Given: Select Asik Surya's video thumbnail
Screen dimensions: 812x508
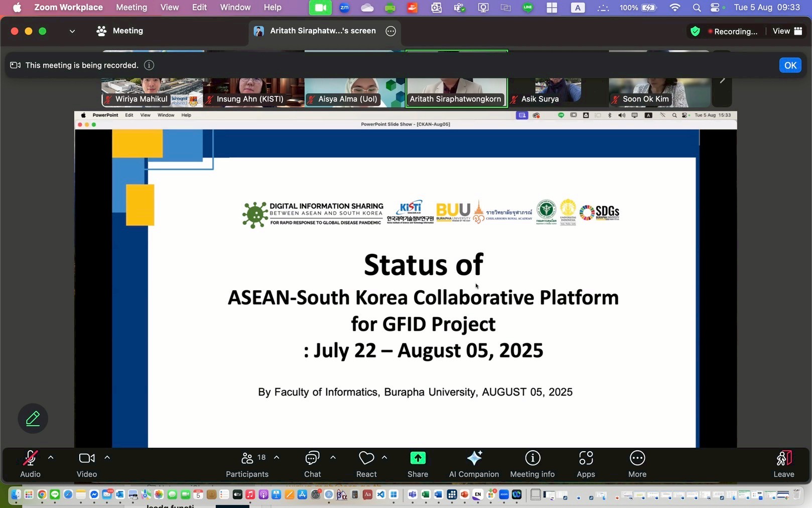Looking at the screenshot, I should click(558, 92).
